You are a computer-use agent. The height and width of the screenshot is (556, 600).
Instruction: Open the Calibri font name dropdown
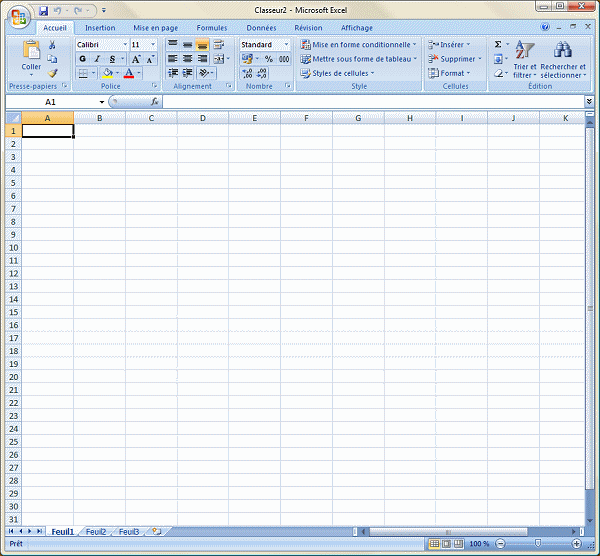pos(125,45)
